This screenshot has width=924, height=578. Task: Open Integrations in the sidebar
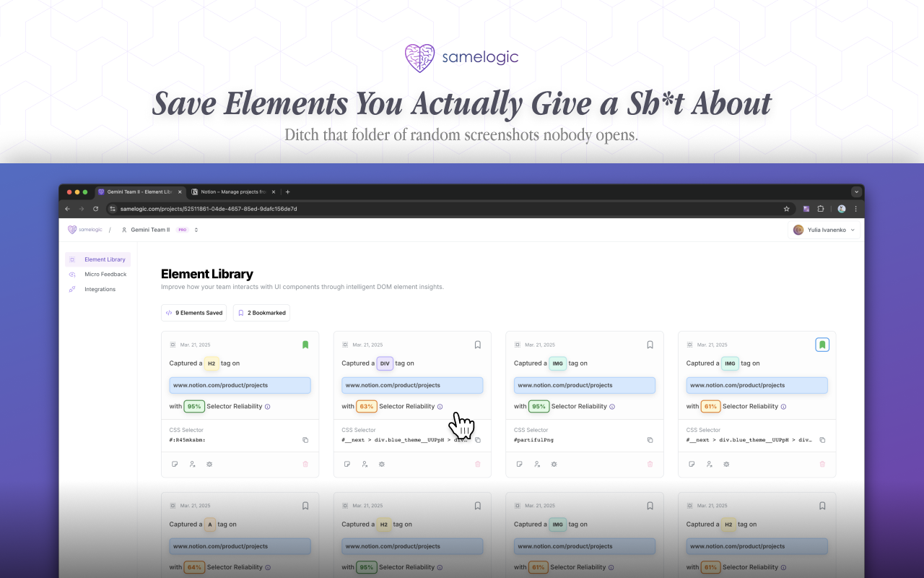[x=98, y=289]
